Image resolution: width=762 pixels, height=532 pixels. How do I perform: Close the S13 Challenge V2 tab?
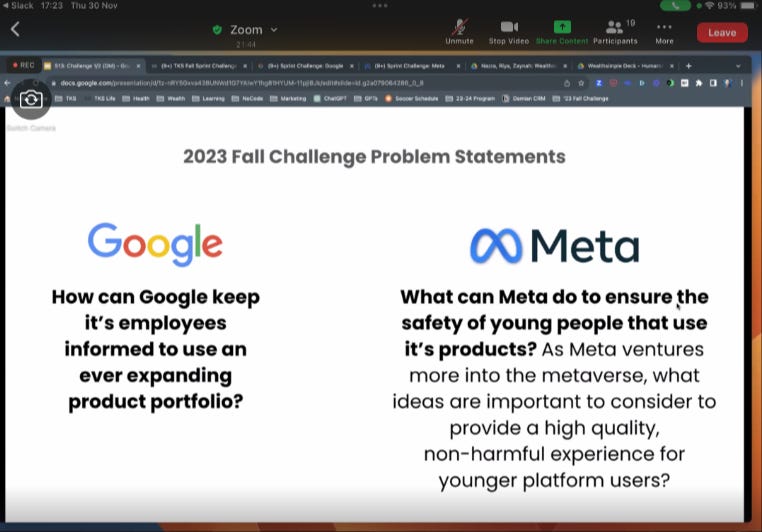click(x=139, y=66)
